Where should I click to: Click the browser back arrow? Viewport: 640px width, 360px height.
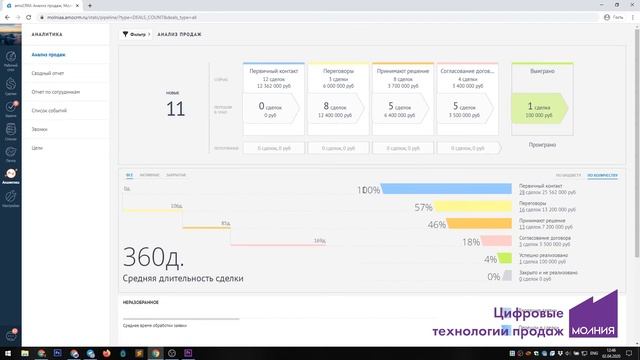tap(7, 18)
